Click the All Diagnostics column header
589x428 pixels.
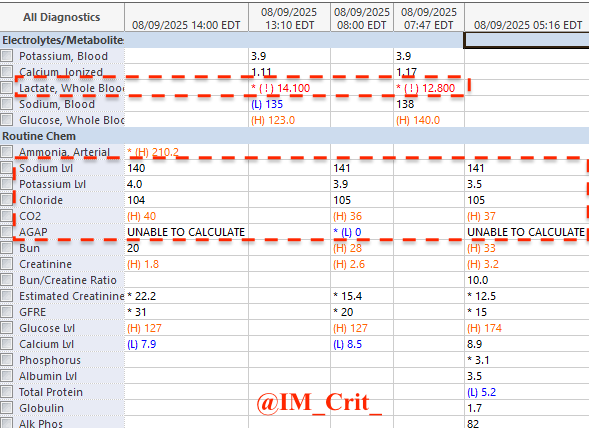[62, 17]
